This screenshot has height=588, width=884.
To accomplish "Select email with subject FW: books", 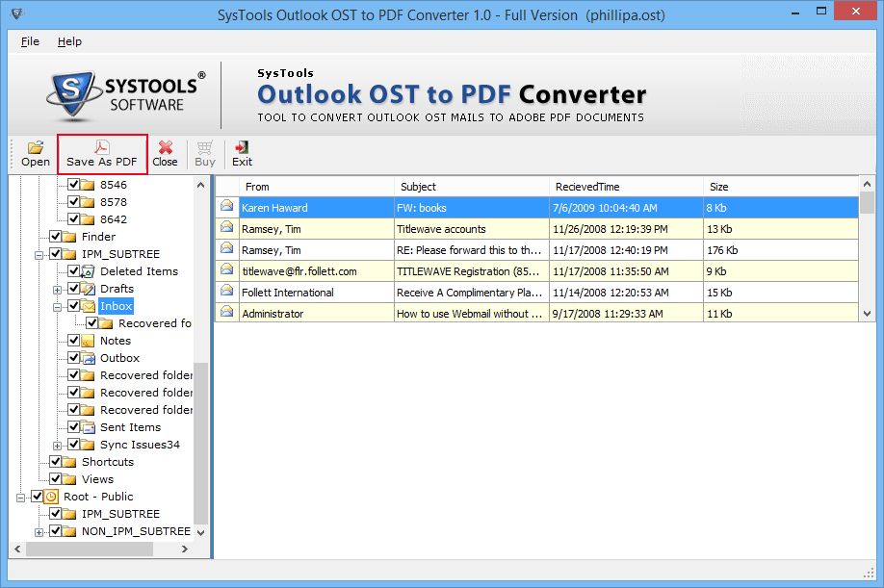I will pyautogui.click(x=422, y=208).
